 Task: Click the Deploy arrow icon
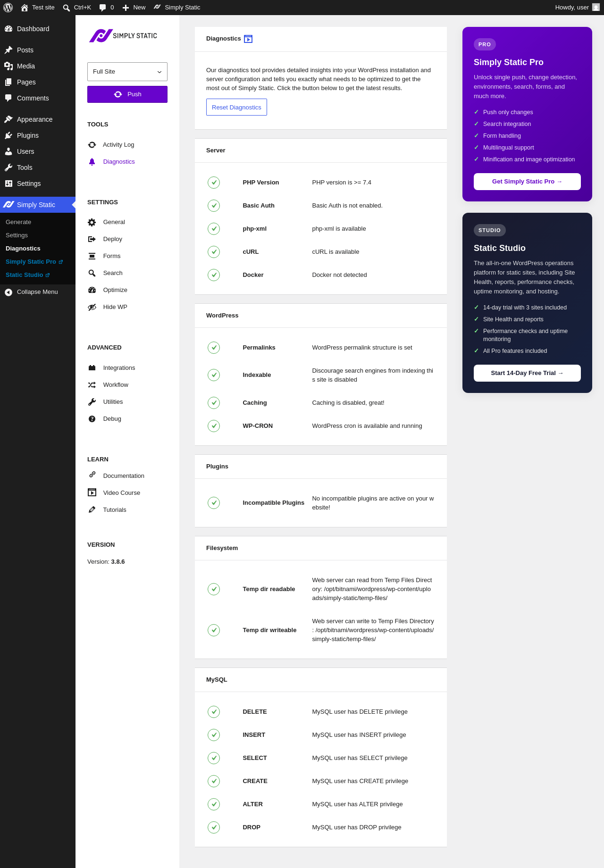tap(92, 239)
